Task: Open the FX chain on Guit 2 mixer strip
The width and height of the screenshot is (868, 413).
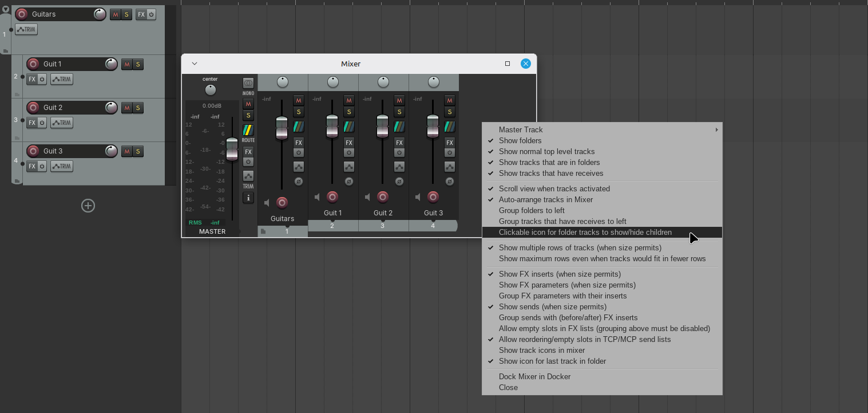Action: click(399, 143)
